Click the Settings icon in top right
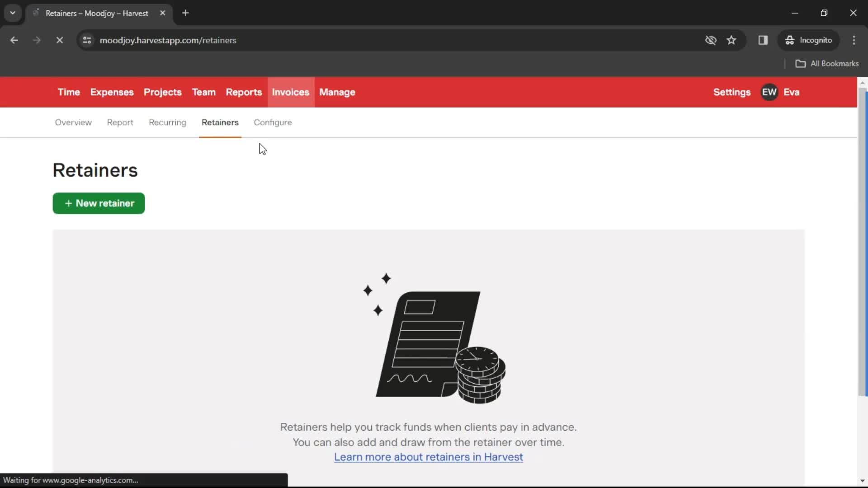The width and height of the screenshot is (868, 488). (x=731, y=92)
